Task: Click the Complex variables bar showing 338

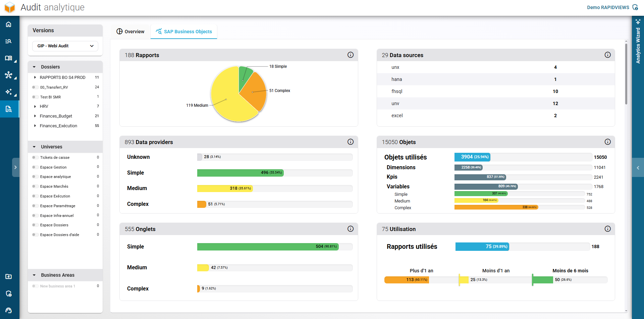Action: click(496, 208)
